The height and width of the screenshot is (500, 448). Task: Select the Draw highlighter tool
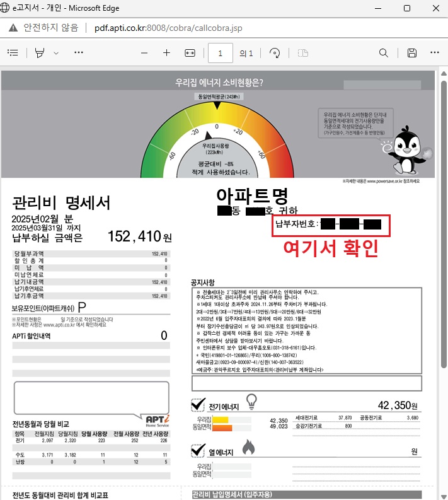click(40, 52)
